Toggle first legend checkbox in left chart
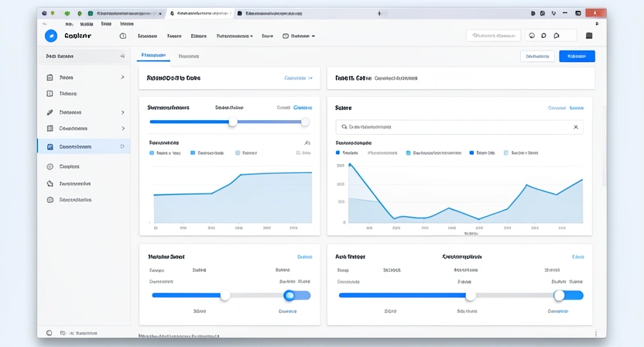Viewport: 644px width, 347px height. click(x=152, y=153)
